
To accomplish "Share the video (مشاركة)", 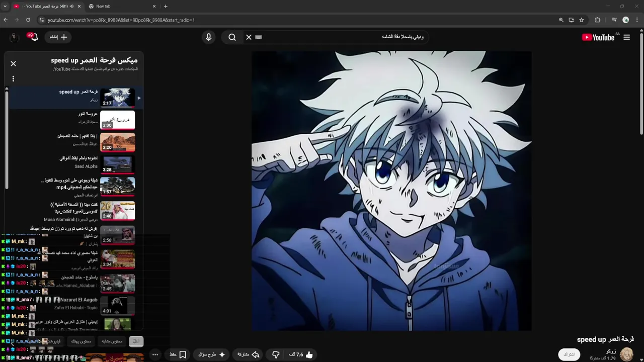I will [248, 354].
